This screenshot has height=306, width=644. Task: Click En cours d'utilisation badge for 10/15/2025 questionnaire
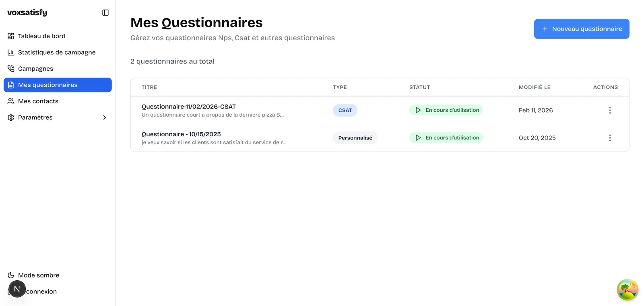[x=446, y=138]
